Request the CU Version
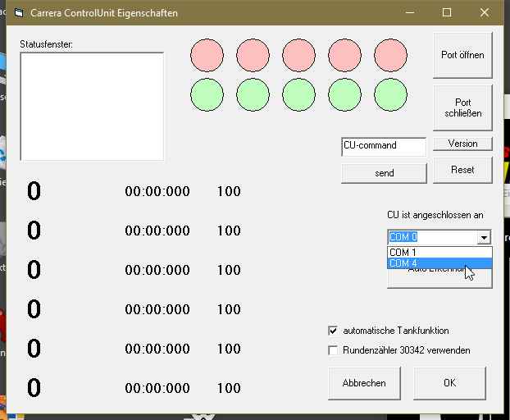 (462, 144)
